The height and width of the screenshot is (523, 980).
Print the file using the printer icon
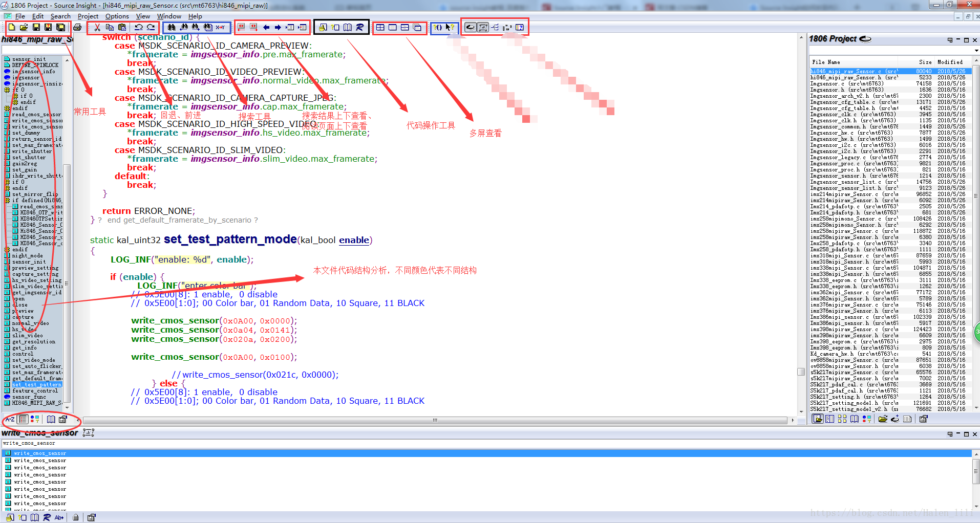coord(77,27)
